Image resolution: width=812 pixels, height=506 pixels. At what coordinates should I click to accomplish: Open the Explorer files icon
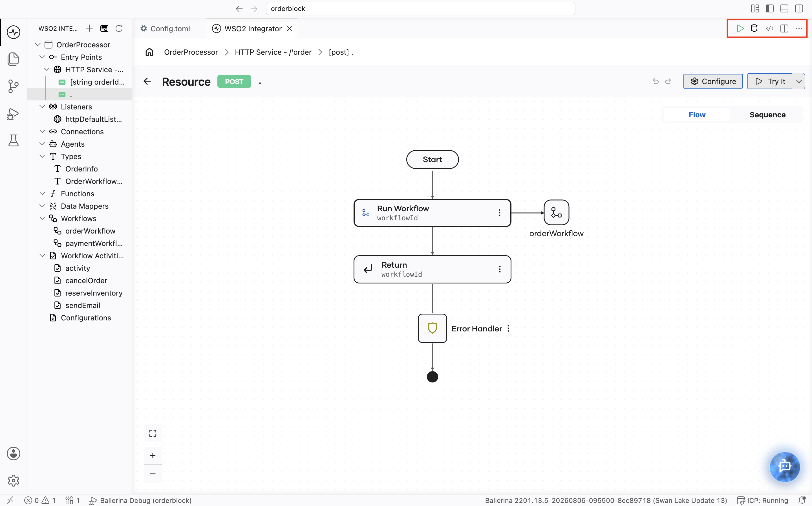pyautogui.click(x=13, y=59)
